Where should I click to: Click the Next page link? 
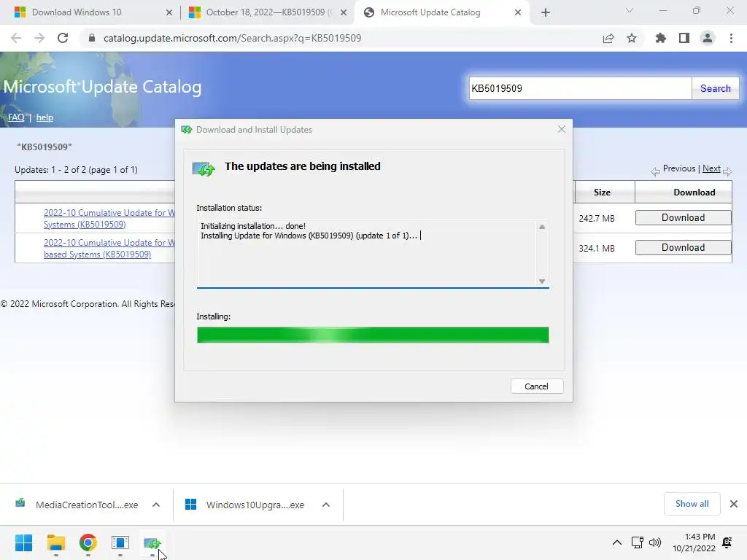(711, 168)
